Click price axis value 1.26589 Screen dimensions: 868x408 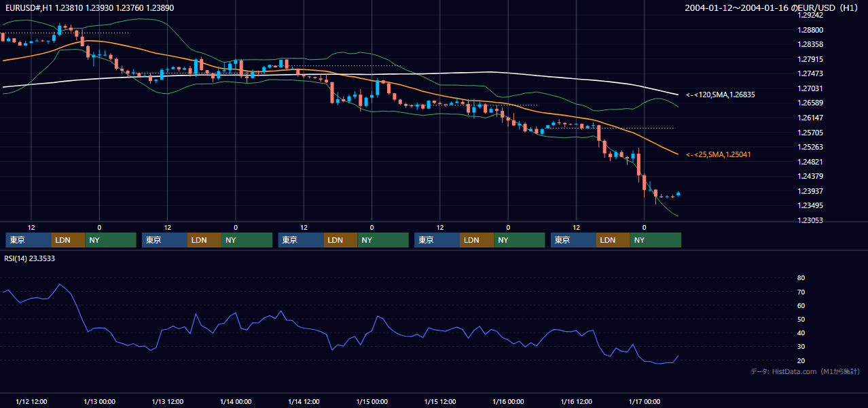(810, 103)
